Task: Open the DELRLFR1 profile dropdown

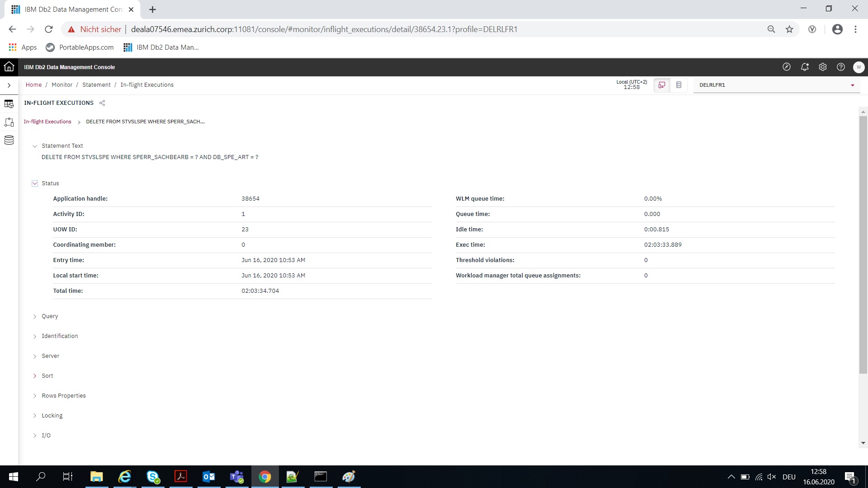Action: coord(777,85)
